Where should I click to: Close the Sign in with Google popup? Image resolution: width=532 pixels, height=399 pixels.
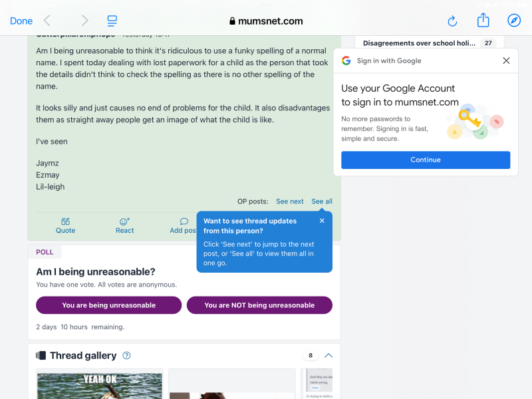506,61
